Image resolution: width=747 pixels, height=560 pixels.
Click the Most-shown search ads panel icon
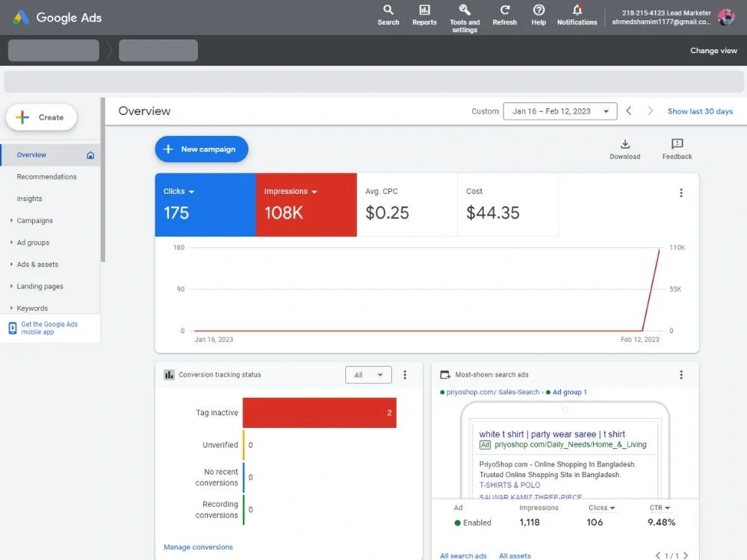445,375
